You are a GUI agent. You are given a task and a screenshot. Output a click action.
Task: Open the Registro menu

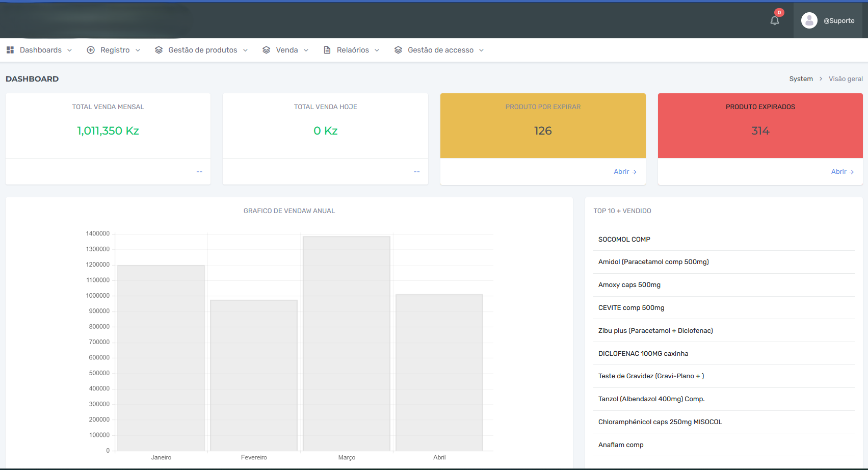pyautogui.click(x=115, y=50)
